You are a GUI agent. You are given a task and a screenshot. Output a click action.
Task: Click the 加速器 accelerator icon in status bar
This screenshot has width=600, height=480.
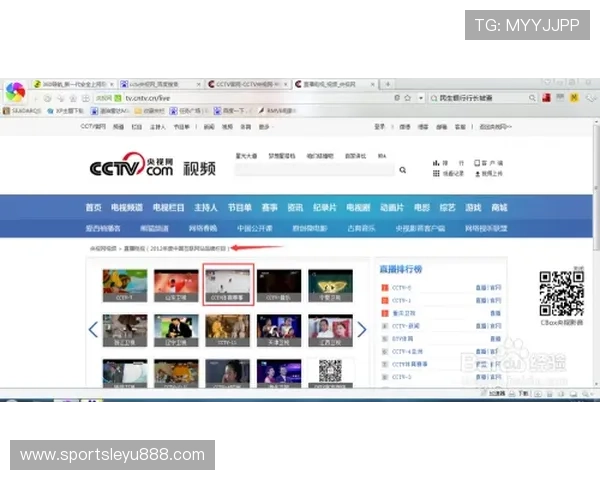493,393
